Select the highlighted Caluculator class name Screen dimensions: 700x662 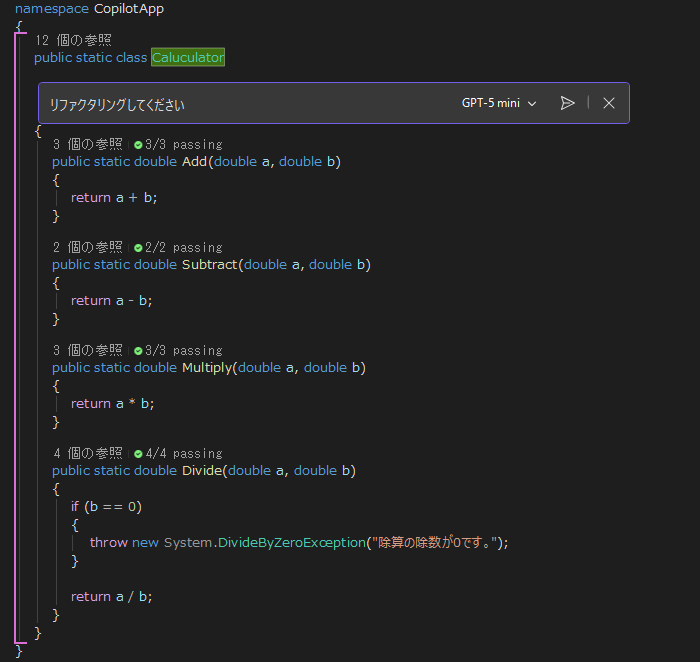188,57
